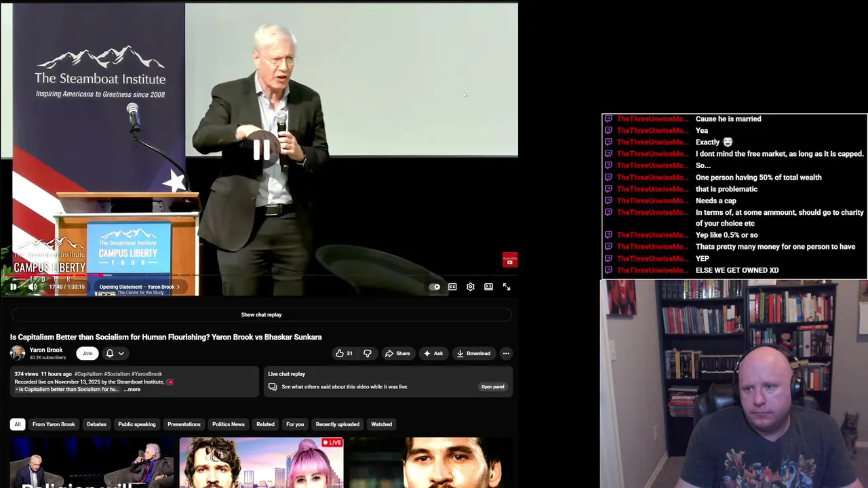
Task: Switch to theater mode icon
Action: click(x=488, y=287)
